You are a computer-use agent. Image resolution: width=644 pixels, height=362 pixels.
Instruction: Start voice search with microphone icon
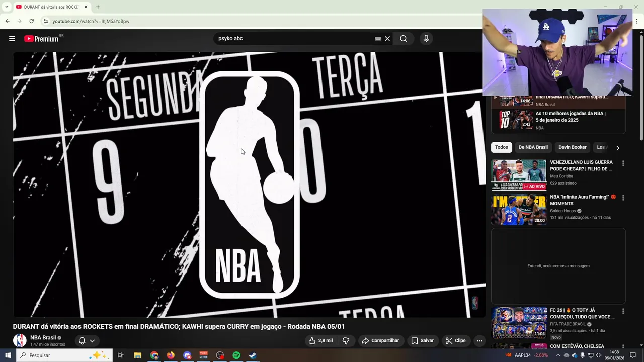pos(426,39)
